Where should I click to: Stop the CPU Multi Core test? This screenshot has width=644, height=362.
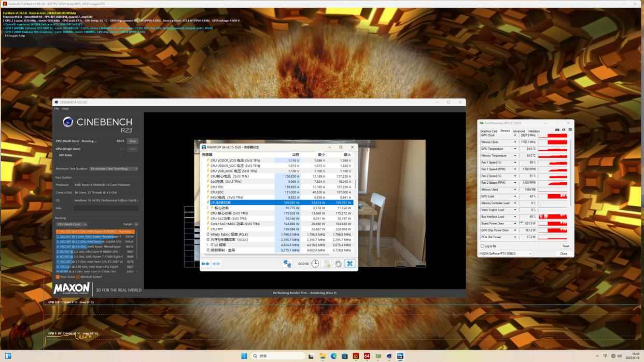133,141
